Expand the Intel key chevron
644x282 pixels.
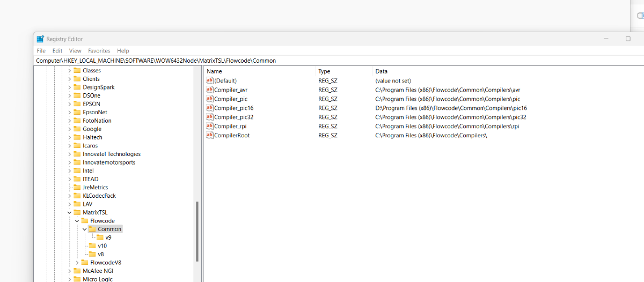[69, 170]
